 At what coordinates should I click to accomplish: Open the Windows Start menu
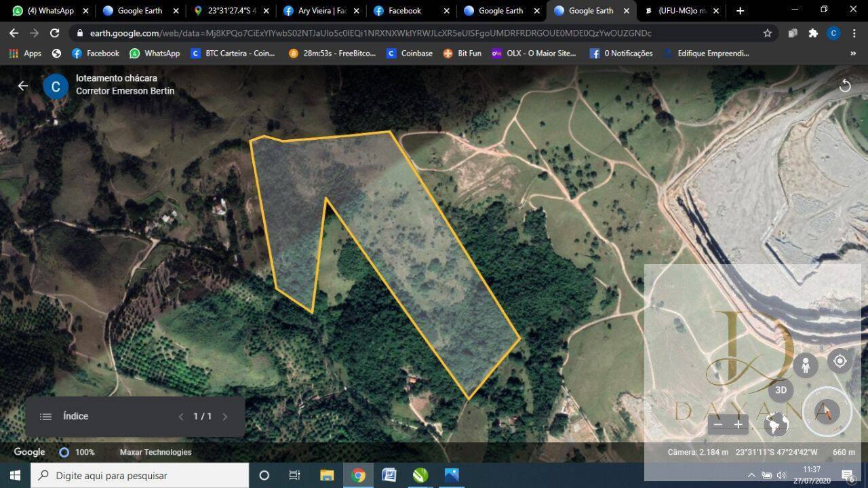click(15, 475)
